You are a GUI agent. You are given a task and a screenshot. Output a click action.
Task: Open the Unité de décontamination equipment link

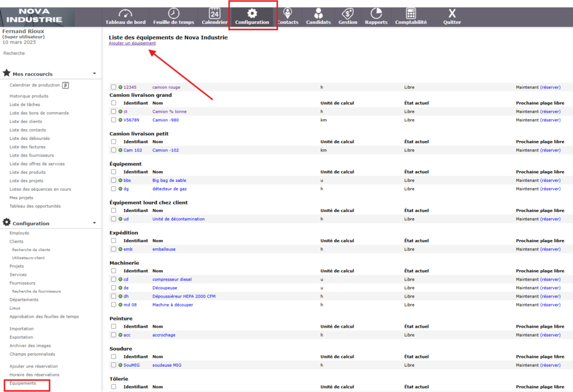179,219
